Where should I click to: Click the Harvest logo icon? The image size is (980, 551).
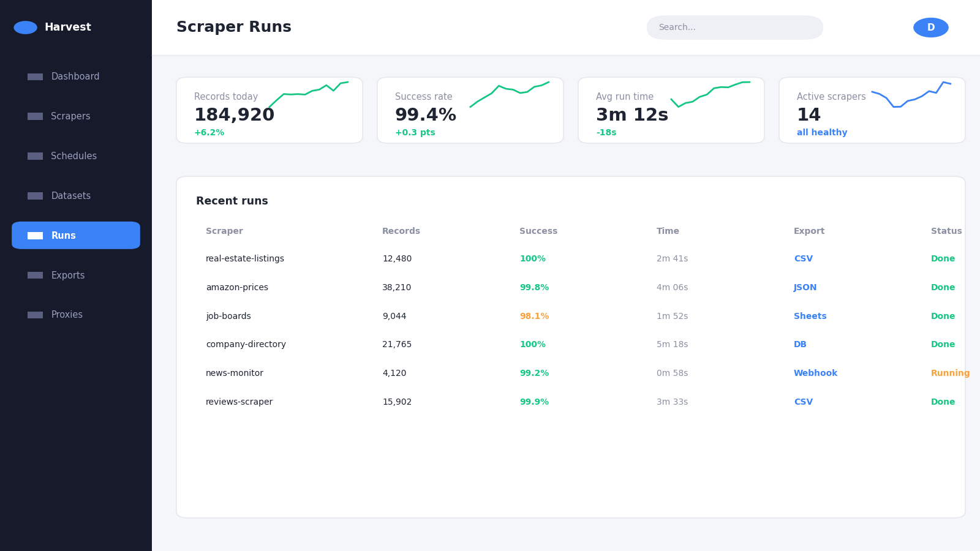25,28
